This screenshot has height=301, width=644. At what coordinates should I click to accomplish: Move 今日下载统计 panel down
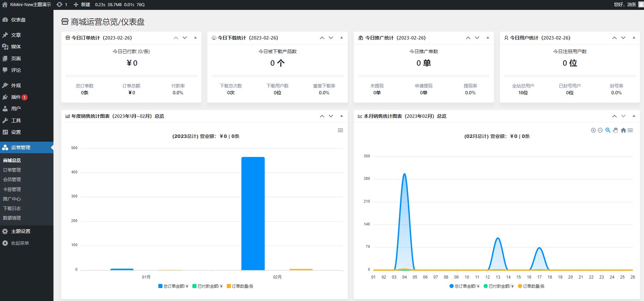click(x=331, y=38)
